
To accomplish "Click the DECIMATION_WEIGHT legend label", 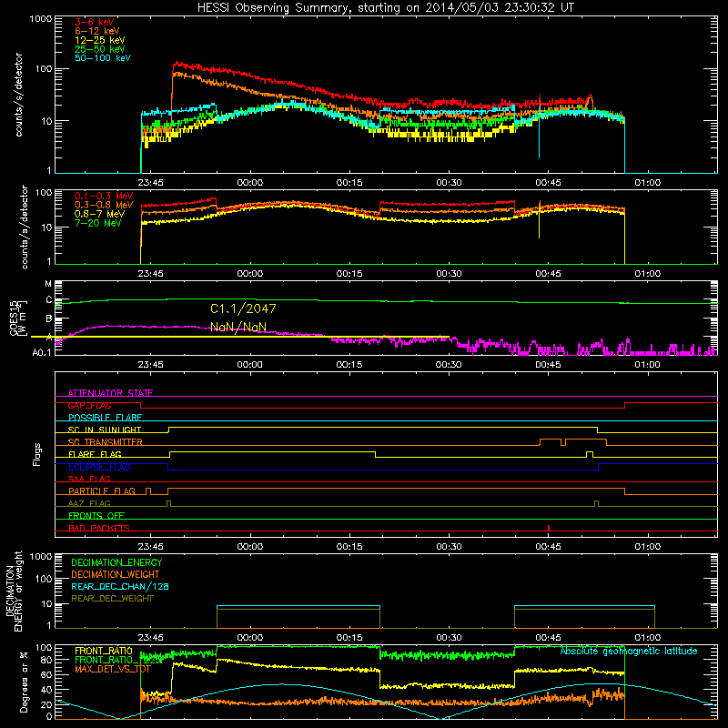I will coord(116,575).
